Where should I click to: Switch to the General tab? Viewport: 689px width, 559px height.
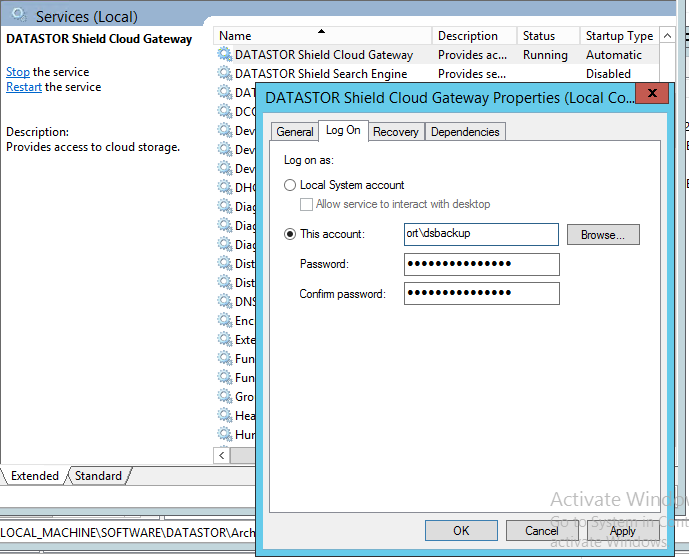point(294,132)
